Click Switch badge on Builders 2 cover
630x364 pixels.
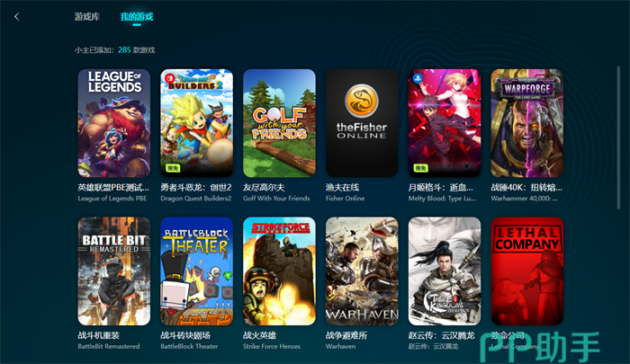click(x=169, y=78)
